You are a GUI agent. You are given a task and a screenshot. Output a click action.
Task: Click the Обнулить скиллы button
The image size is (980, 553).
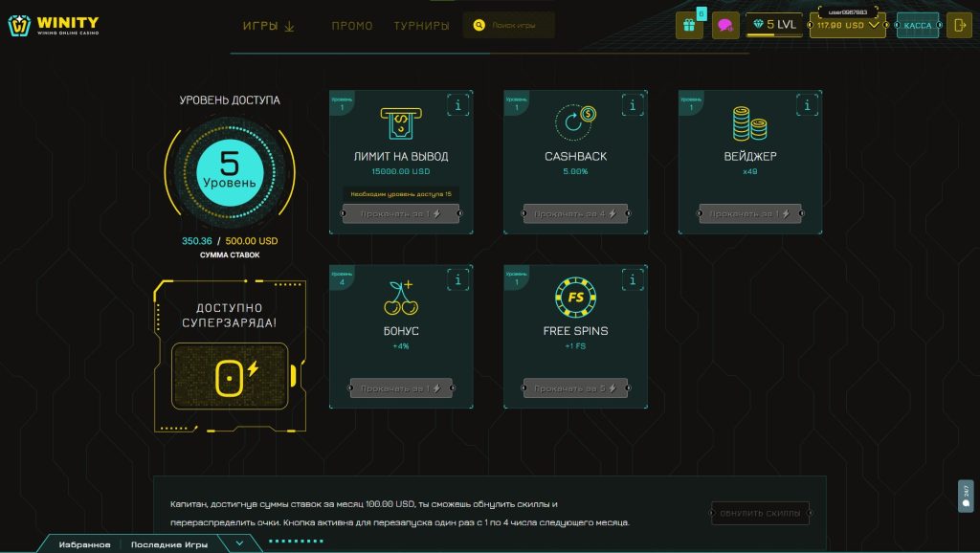(x=760, y=513)
